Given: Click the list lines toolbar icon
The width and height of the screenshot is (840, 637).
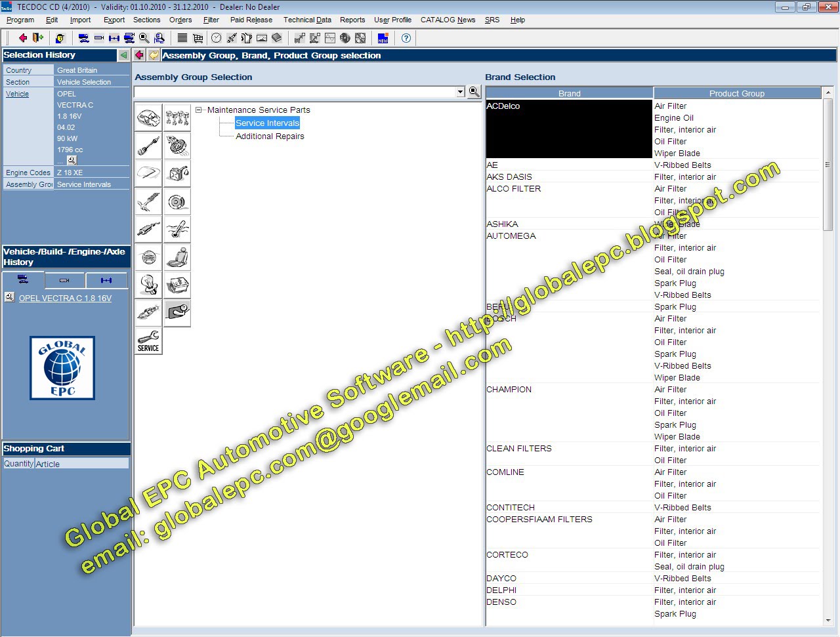Looking at the screenshot, I should 182,38.
